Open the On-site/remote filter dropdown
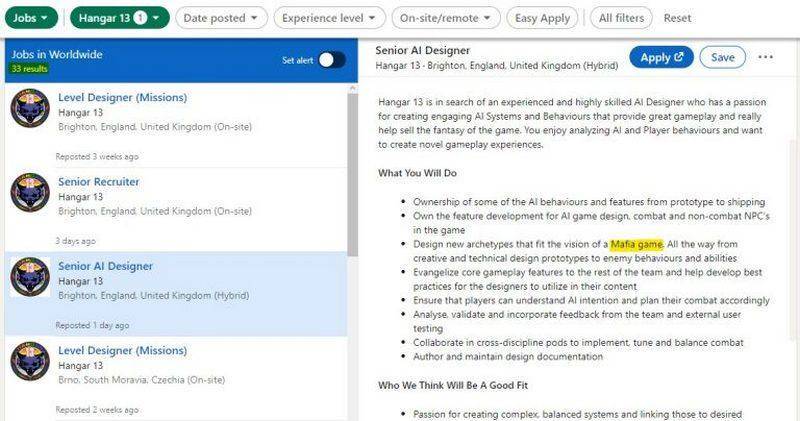800x421 pixels. [x=446, y=18]
